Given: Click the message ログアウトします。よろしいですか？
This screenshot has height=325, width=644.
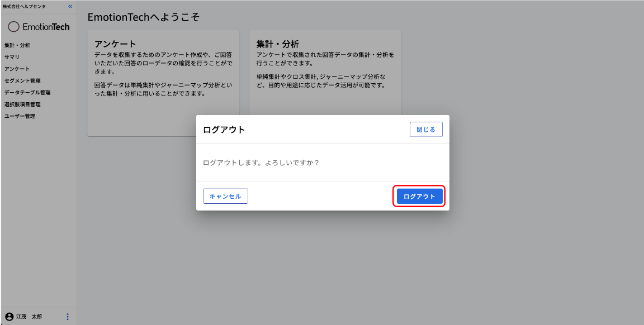Looking at the screenshot, I should point(261,162).
